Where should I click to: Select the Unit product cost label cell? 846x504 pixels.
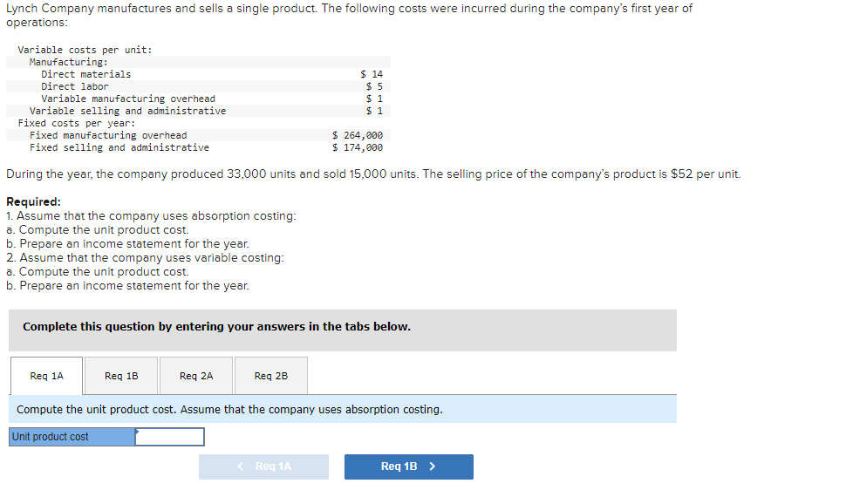(68, 437)
